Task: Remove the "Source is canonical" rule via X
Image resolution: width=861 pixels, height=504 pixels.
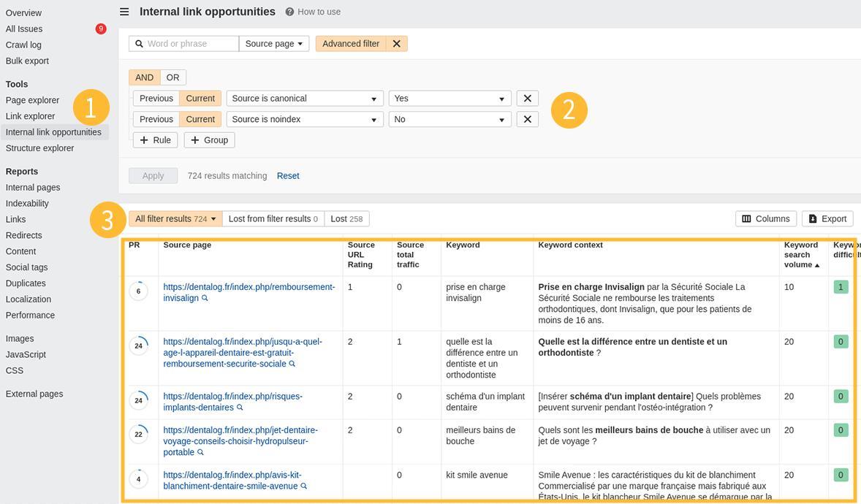Action: pyautogui.click(x=527, y=98)
